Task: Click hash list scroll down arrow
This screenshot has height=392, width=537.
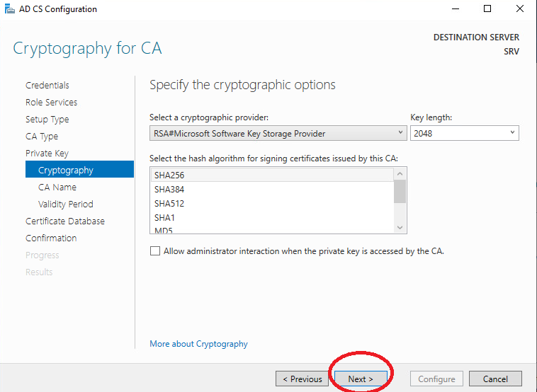Action: point(400,227)
